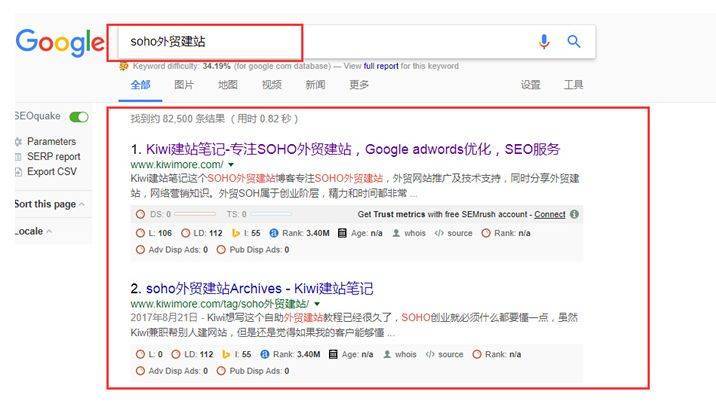Image resolution: width=716 pixels, height=420 pixels.
Task: Open 工具 search tools
Action: point(573,85)
